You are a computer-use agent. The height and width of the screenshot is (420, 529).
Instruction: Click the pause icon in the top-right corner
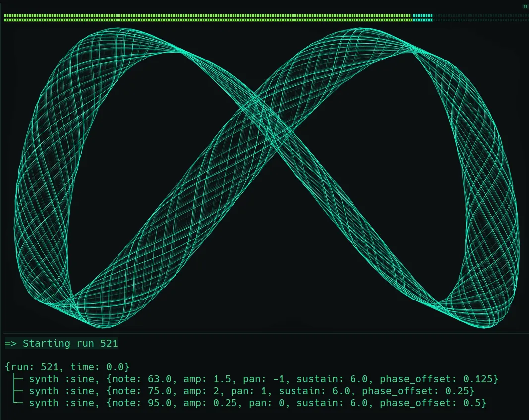click(525, 6)
